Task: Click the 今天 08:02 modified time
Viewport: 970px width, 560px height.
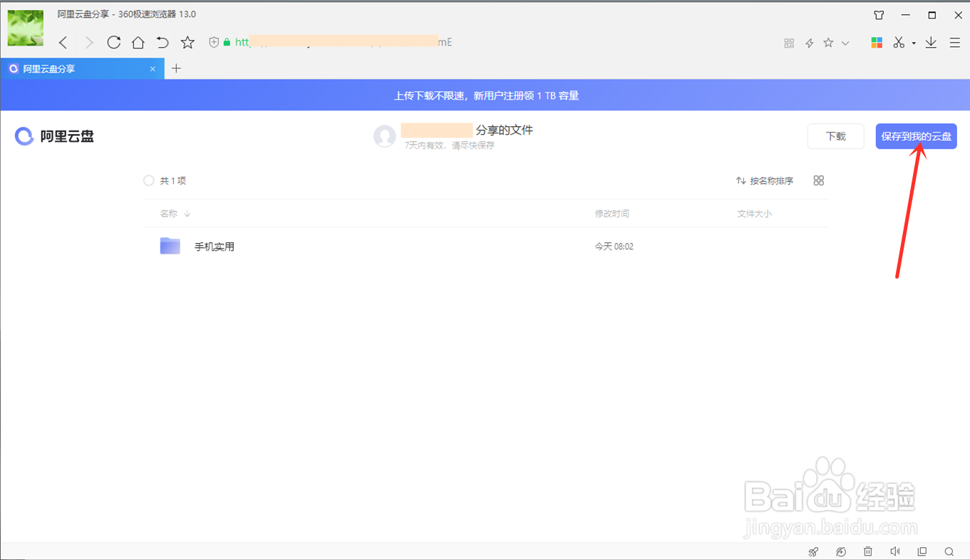Action: [614, 247]
